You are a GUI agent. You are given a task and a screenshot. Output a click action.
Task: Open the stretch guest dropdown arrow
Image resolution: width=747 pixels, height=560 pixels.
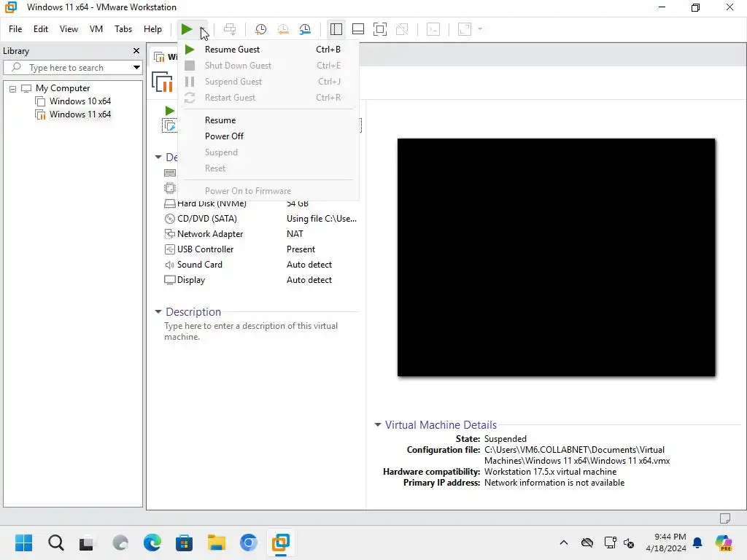pyautogui.click(x=480, y=29)
